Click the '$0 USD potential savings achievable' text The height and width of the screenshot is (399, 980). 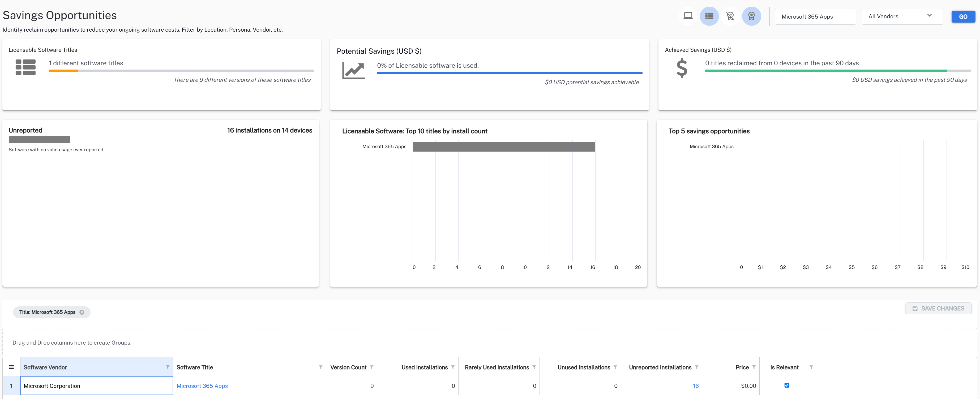[592, 82]
